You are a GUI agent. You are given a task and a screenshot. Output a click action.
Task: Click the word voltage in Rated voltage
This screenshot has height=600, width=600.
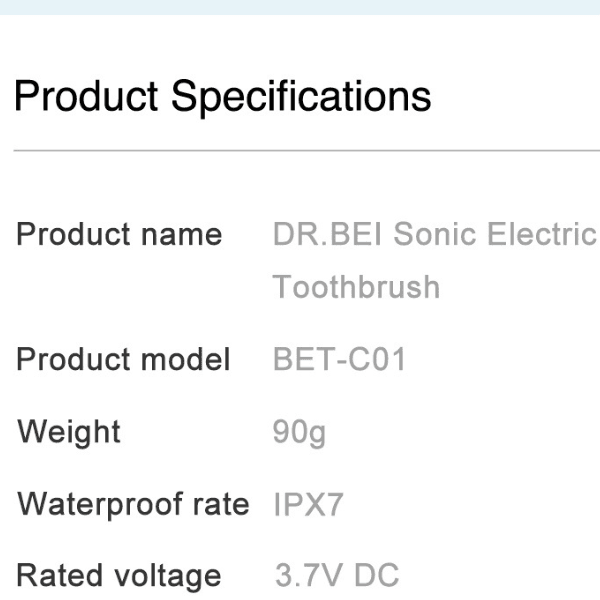tap(163, 576)
